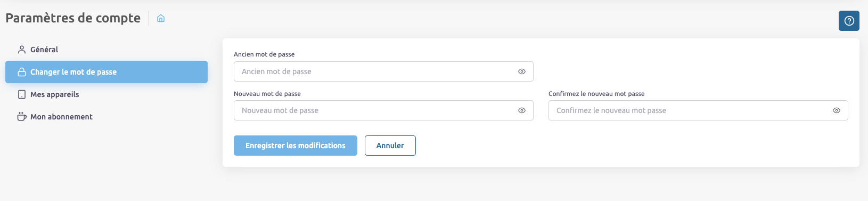This screenshot has height=201, width=868.
Task: Open help via the question mark icon
Action: pos(849,21)
